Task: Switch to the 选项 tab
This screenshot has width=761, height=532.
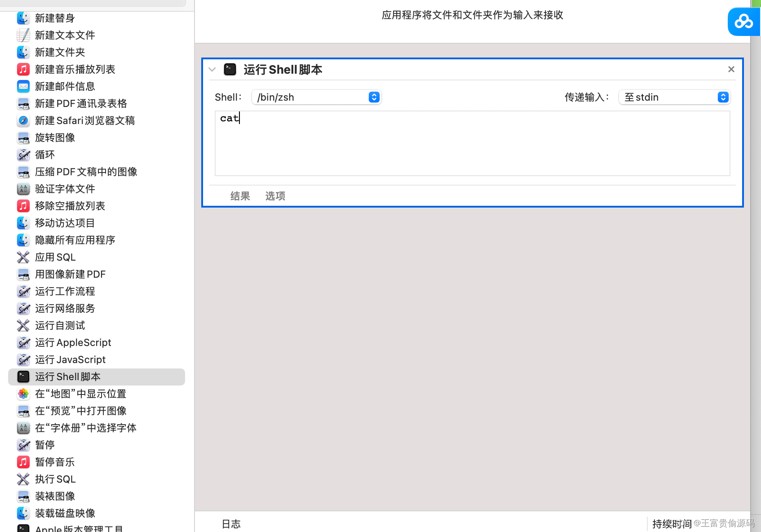Action: [275, 196]
